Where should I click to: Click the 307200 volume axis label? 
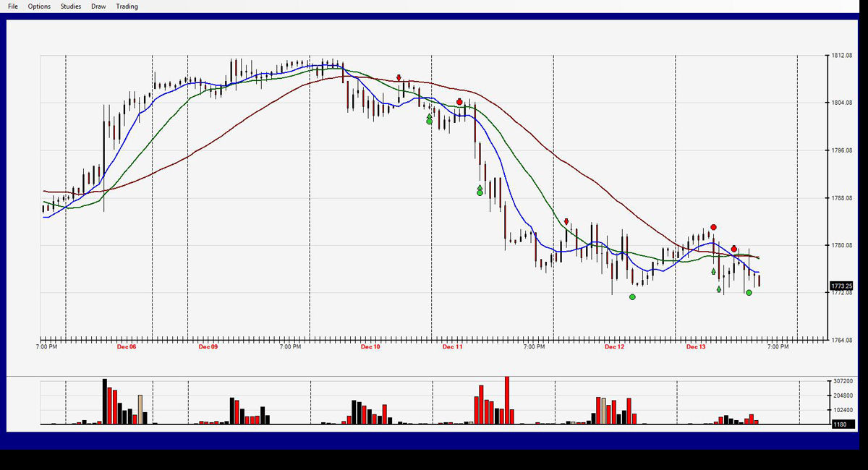pos(843,381)
